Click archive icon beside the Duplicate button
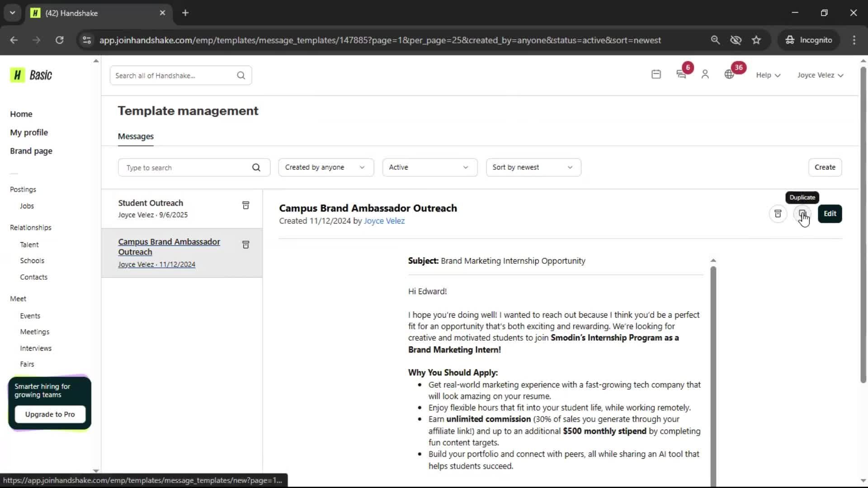This screenshot has height=488, width=868. point(778,214)
